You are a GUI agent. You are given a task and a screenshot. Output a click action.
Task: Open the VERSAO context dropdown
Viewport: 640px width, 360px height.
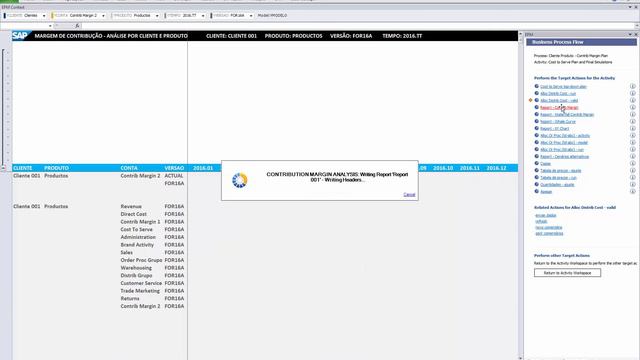pos(251,16)
